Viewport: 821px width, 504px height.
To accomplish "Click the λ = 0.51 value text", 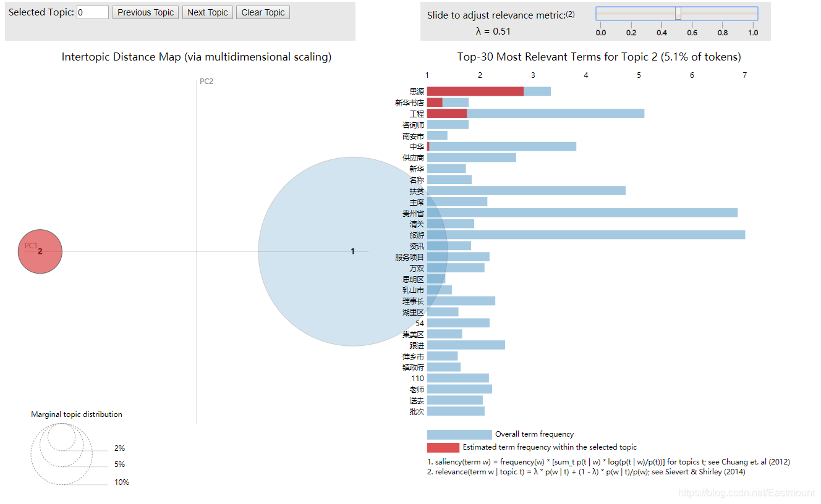I will tap(493, 31).
